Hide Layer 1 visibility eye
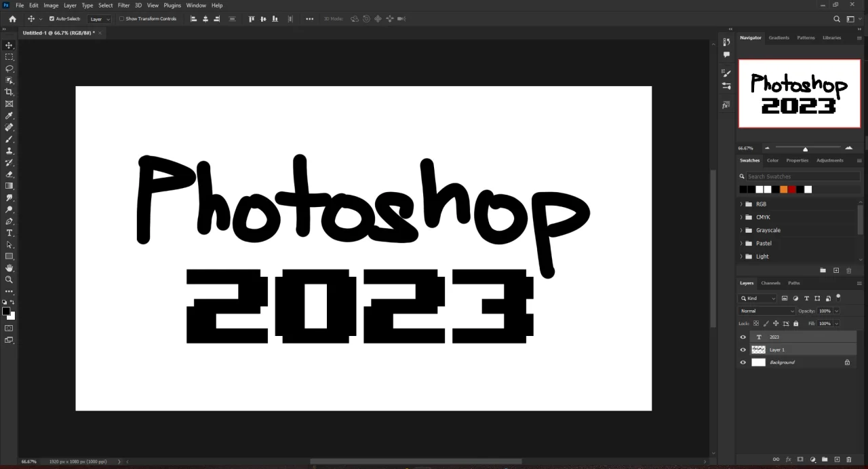The height and width of the screenshot is (469, 868). coord(743,350)
